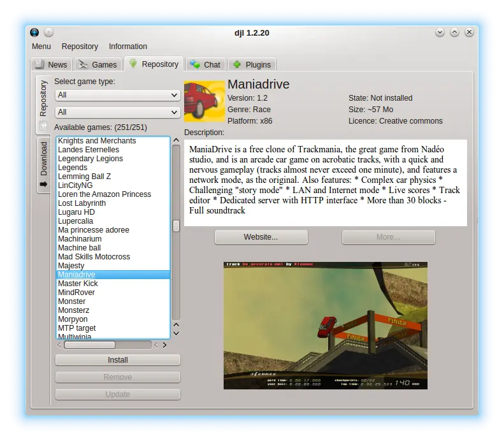The height and width of the screenshot is (441, 504).
Task: Select Lemming Ball Z in list
Action: 113,177
